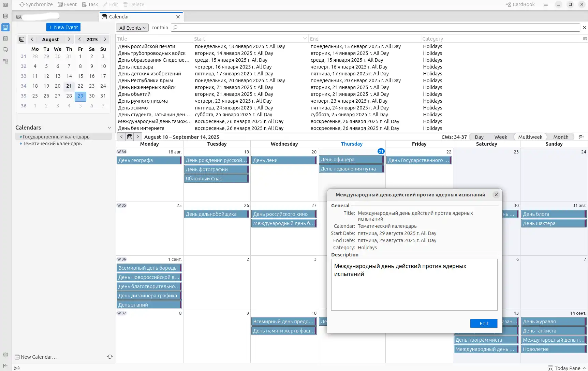Image resolution: width=588 pixels, height=371 pixels.
Task: Toggle visibility of Государственный календарь
Action: [21, 137]
